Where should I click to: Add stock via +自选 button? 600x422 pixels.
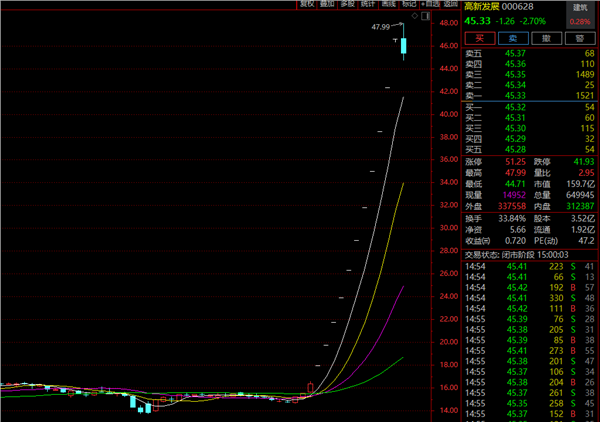(x=430, y=4)
